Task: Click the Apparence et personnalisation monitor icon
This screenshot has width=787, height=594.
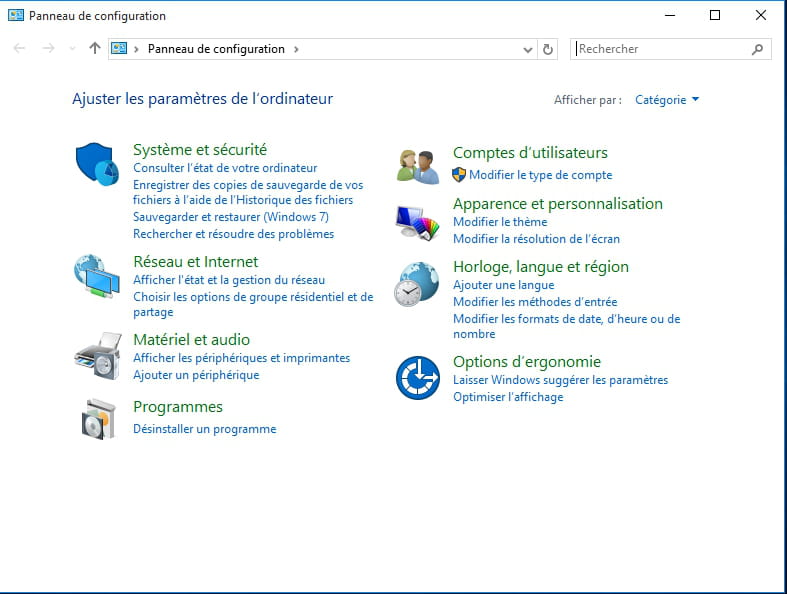Action: click(418, 222)
